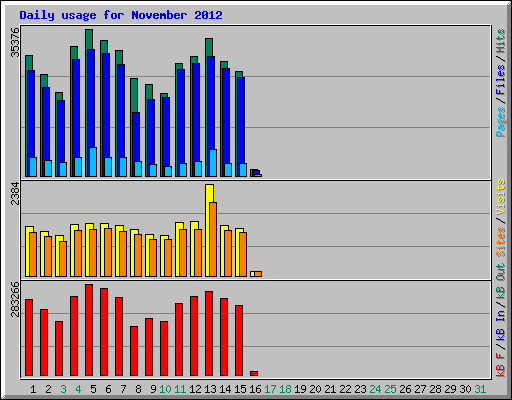Click the 'Files' legend label
The height and width of the screenshot is (400, 512).
point(500,80)
